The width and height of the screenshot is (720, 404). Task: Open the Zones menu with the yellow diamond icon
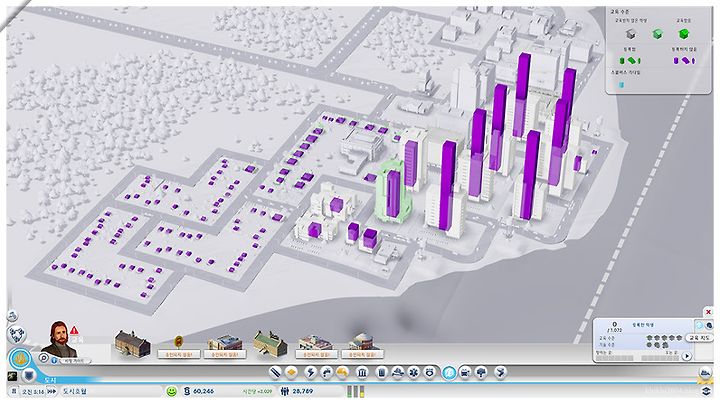[x=291, y=372]
